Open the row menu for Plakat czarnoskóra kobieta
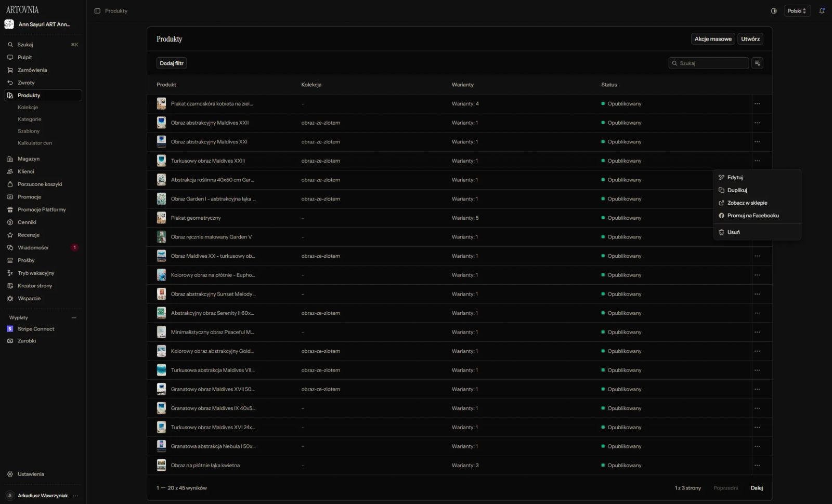 pos(757,104)
